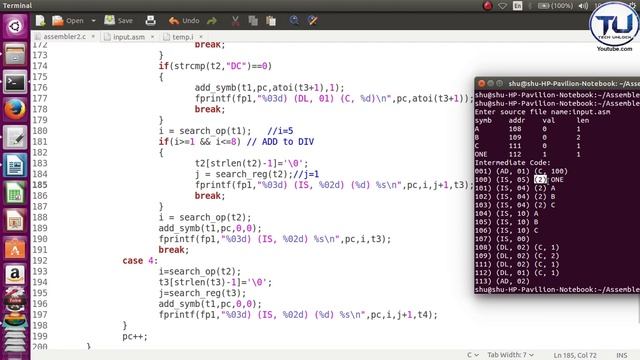The height and width of the screenshot is (360, 640).
Task: Open the Find and Replace tool
Action: tap(313, 20)
